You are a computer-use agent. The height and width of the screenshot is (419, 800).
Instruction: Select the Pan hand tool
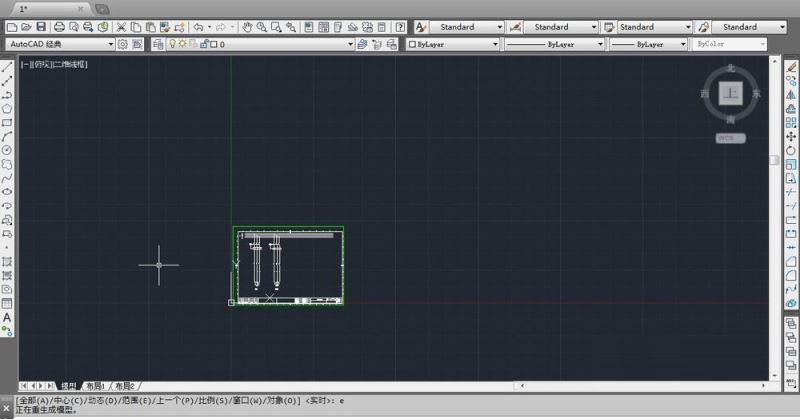point(247,27)
